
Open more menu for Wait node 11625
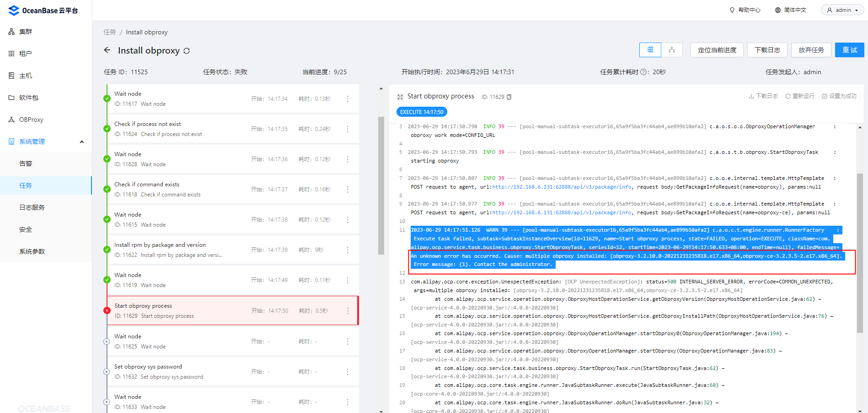(x=348, y=342)
